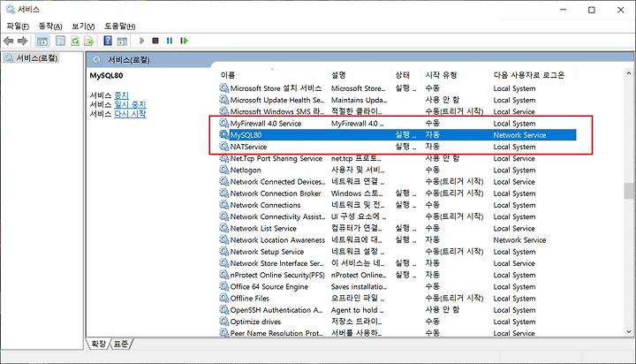Select Microsoft Windows SMS row
Viewport: 636px width, 364px height.
pos(397,111)
